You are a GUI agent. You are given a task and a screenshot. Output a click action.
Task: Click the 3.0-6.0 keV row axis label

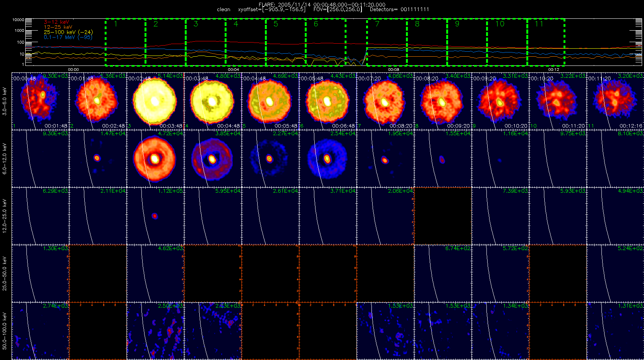click(5, 101)
